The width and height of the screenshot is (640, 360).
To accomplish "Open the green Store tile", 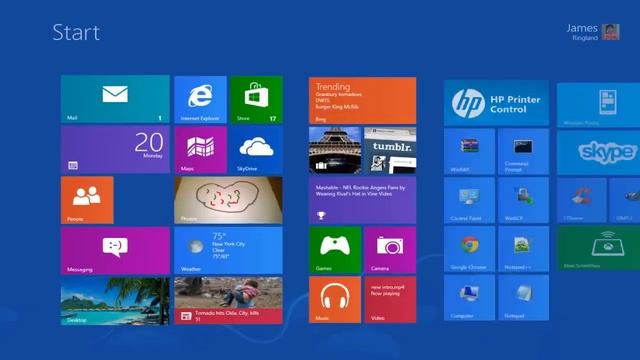I will click(x=256, y=99).
